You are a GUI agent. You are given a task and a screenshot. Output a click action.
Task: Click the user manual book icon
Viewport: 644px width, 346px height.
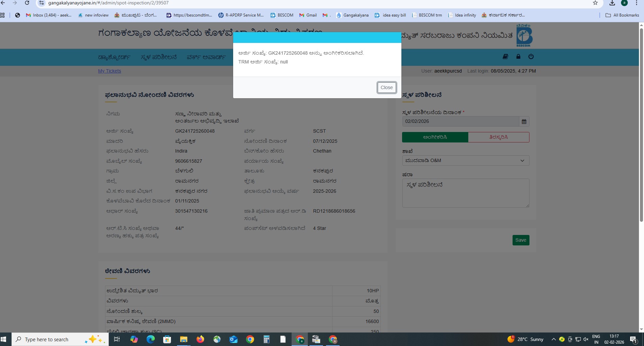(x=505, y=57)
